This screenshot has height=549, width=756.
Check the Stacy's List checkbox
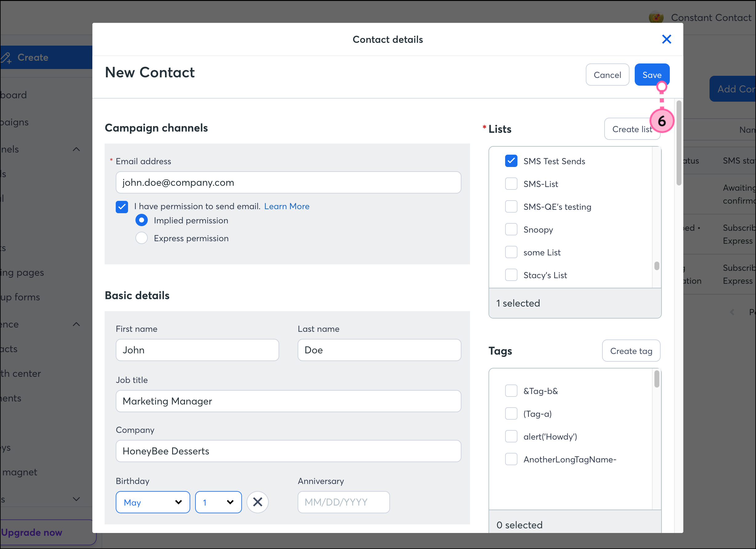point(511,275)
